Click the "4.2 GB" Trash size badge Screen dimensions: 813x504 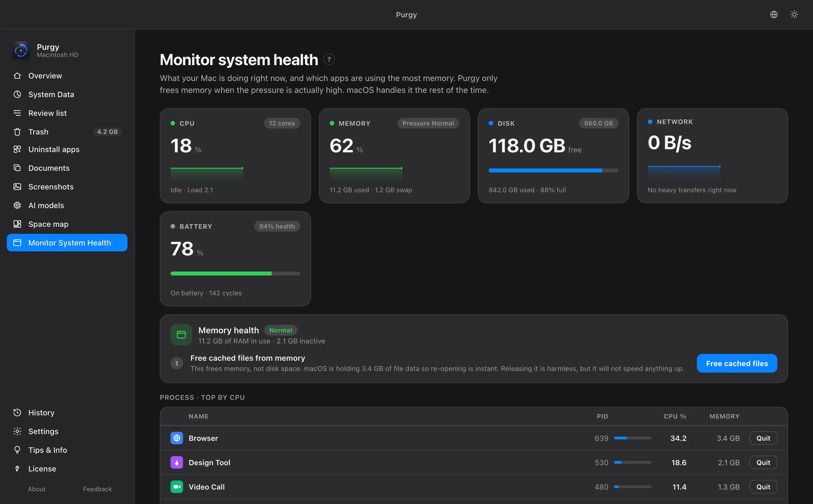click(x=107, y=132)
